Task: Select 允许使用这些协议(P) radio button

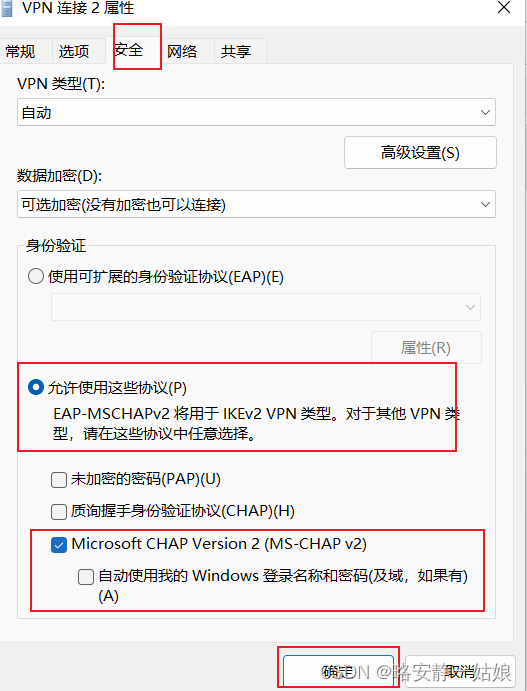Action: point(36,387)
